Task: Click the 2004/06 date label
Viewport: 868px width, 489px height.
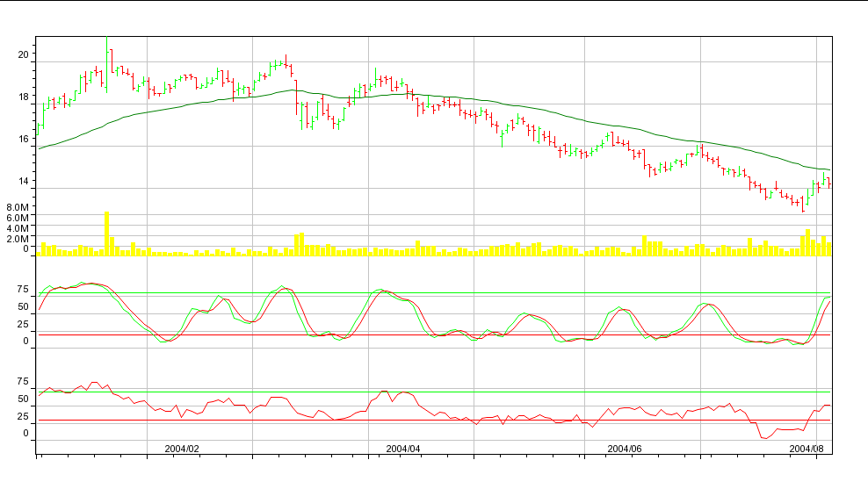Action: (x=625, y=448)
